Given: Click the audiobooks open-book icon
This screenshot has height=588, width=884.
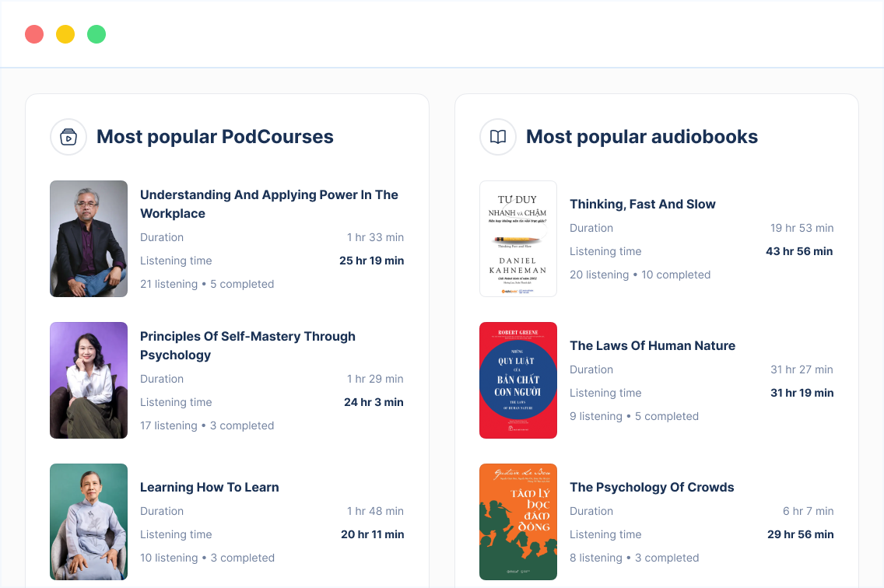Looking at the screenshot, I should [498, 137].
